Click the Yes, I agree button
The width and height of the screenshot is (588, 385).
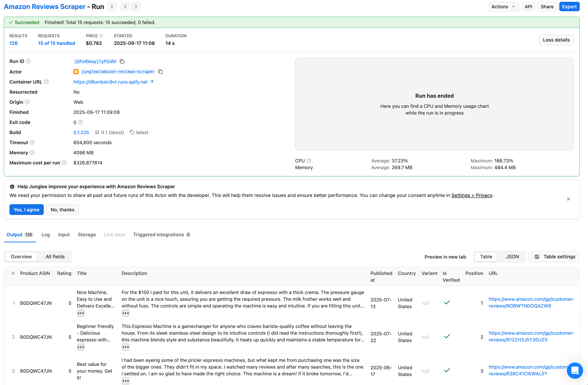[26, 210]
